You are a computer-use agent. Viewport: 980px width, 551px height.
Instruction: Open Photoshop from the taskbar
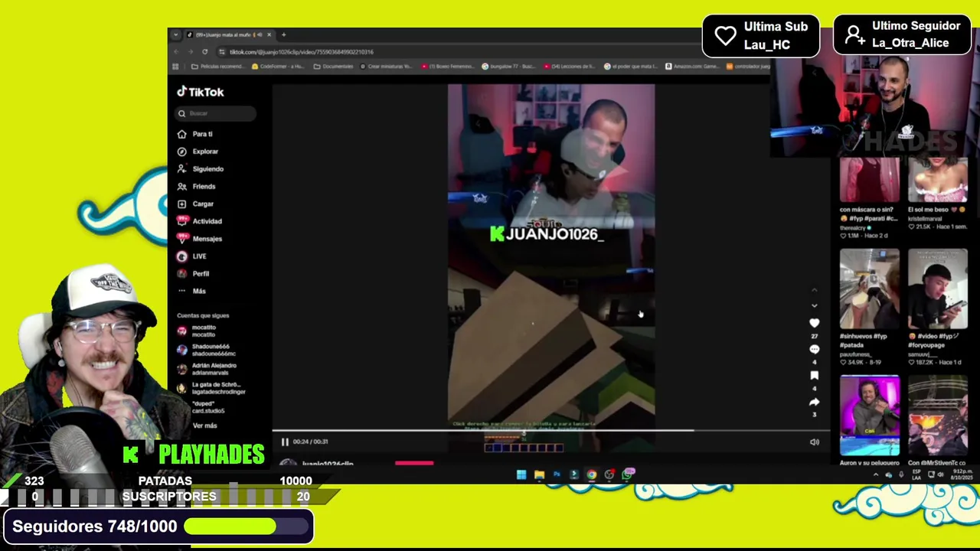(x=557, y=475)
